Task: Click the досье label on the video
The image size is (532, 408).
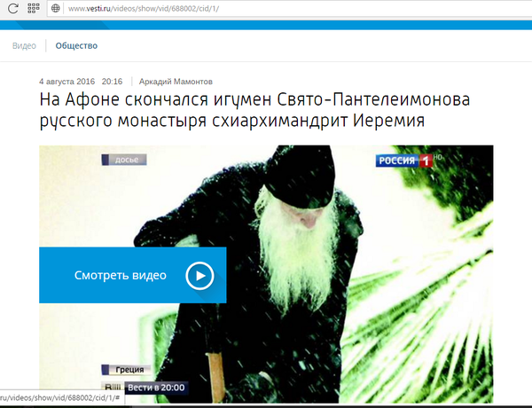Action: (126, 161)
